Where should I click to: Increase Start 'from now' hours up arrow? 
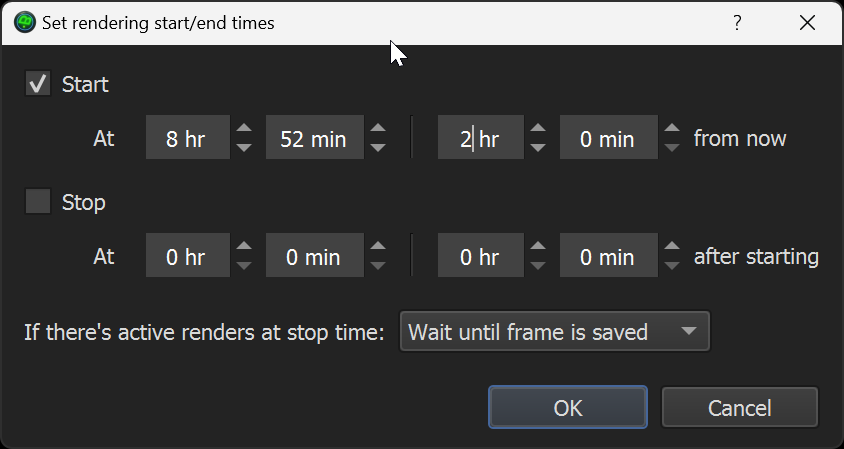pyautogui.click(x=538, y=128)
